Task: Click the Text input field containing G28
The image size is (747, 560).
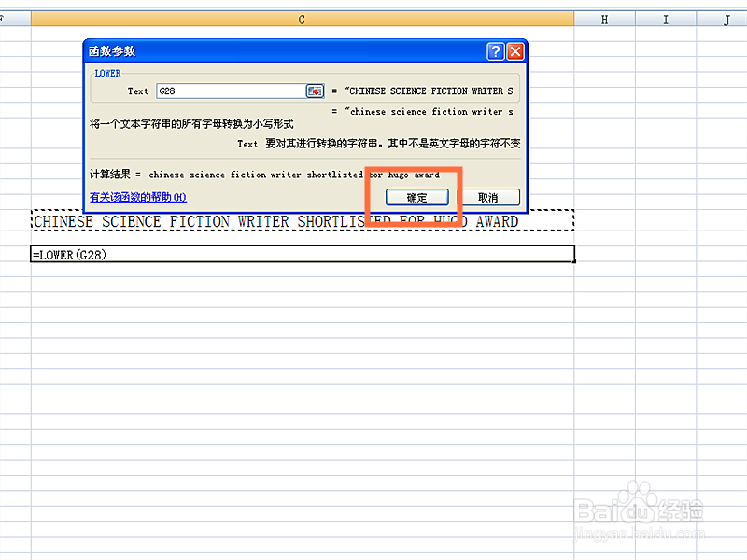Action: 231,91
